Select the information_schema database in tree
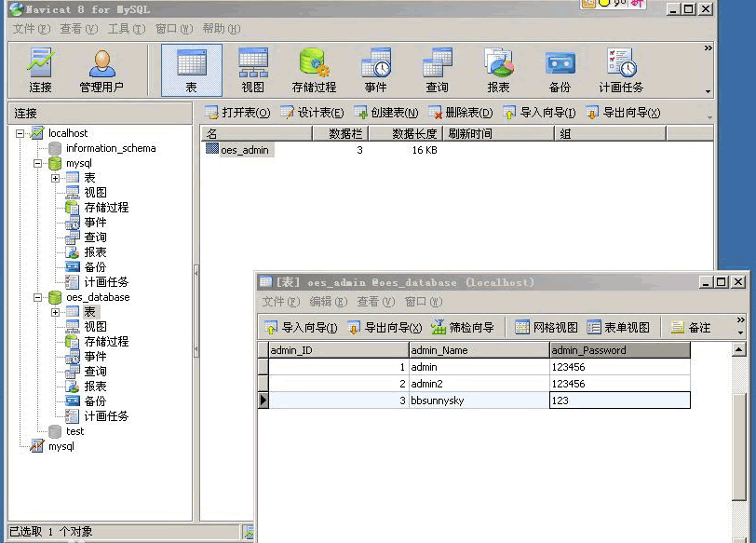 pyautogui.click(x=110, y=148)
